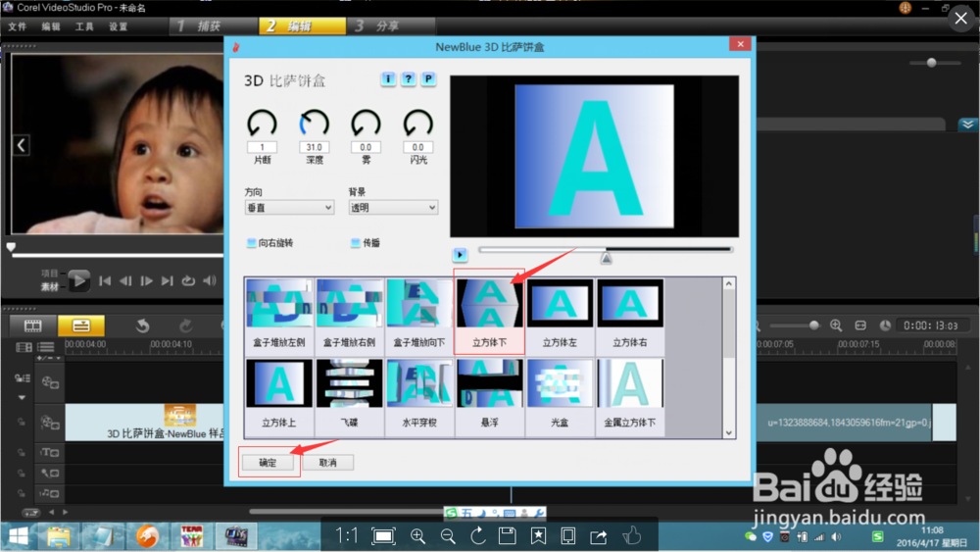Step to next frame in preview
Viewport: 980px width, 552px height.
click(x=146, y=281)
